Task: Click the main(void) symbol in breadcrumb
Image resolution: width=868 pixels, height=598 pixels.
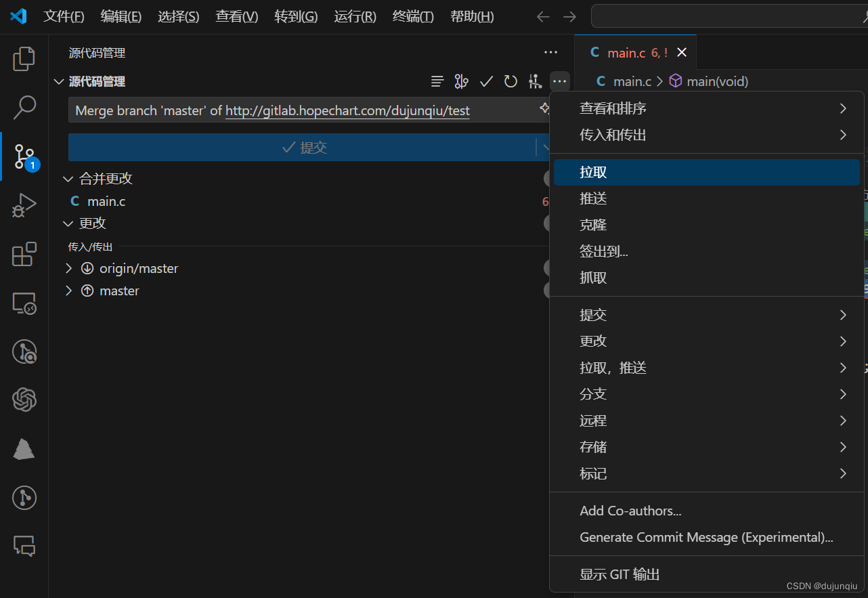Action: point(709,81)
